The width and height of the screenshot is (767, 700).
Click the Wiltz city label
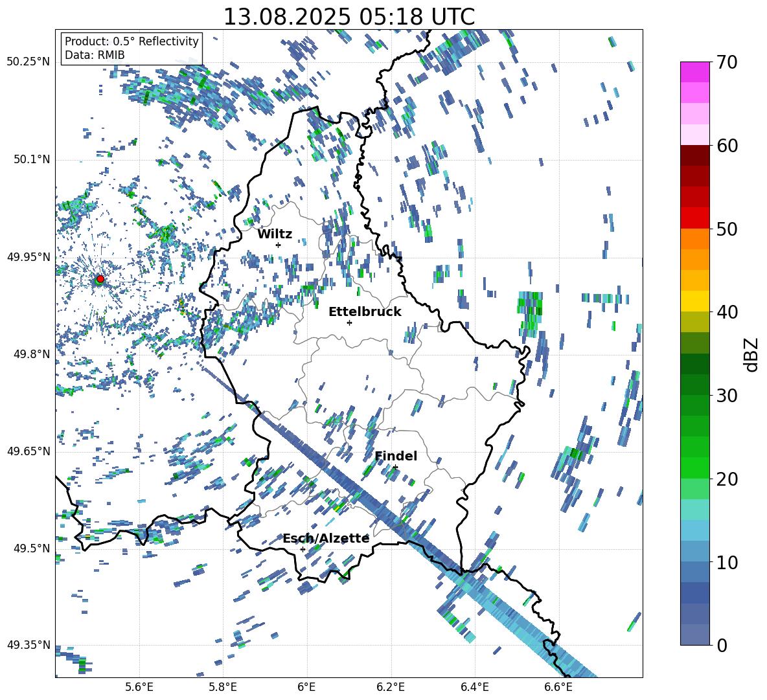point(275,234)
